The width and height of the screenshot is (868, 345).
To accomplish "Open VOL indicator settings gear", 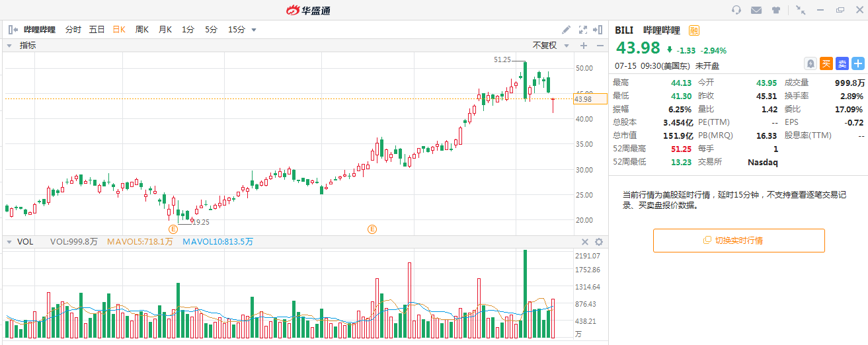I will pyautogui.click(x=599, y=242).
